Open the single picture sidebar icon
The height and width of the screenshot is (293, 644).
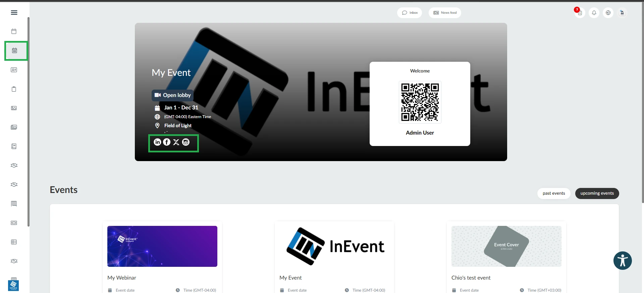14,108
